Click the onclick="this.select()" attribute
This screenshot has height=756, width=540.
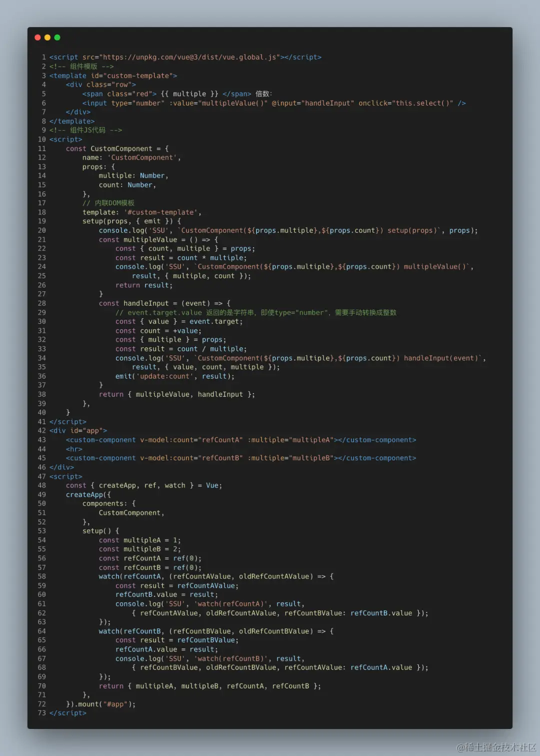pyautogui.click(x=406, y=104)
